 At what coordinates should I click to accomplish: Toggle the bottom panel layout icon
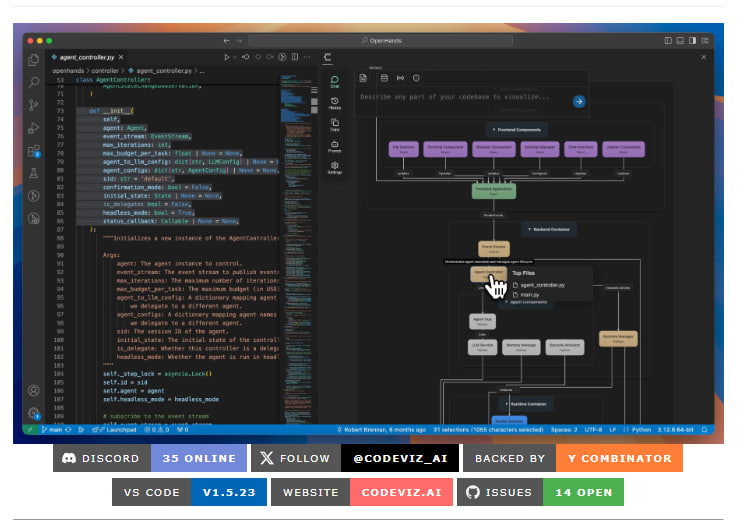tap(680, 41)
